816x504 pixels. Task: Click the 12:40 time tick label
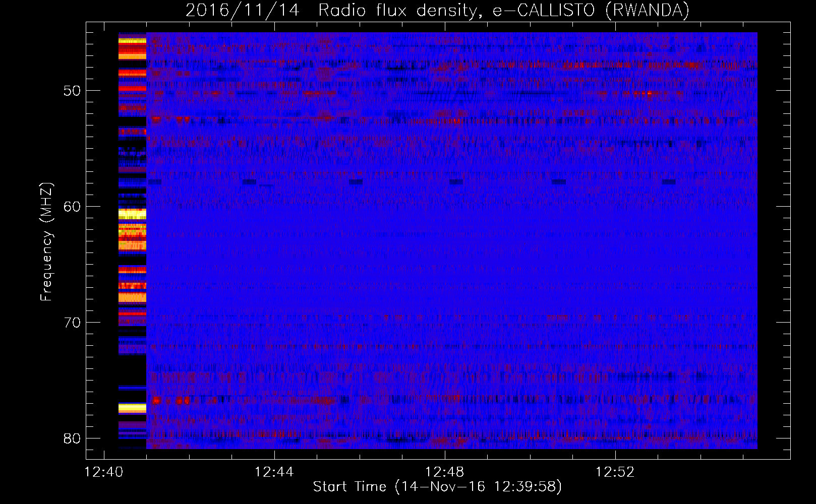tap(104, 472)
